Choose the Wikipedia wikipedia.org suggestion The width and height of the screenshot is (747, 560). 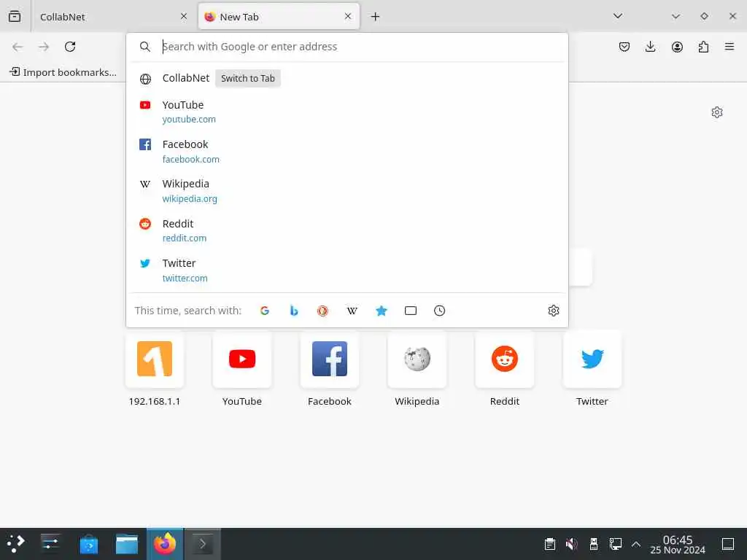pos(347,191)
